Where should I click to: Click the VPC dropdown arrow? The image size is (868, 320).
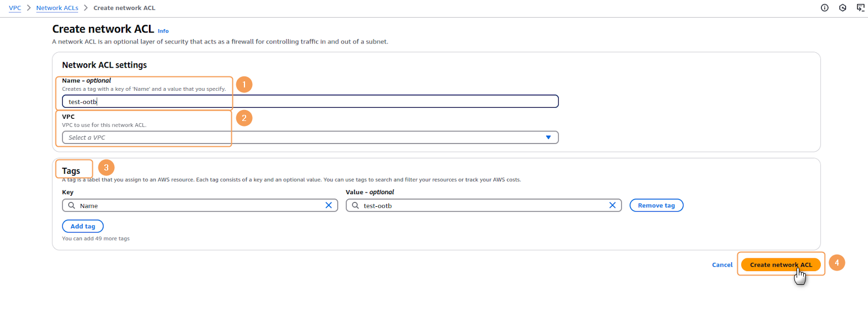point(548,137)
